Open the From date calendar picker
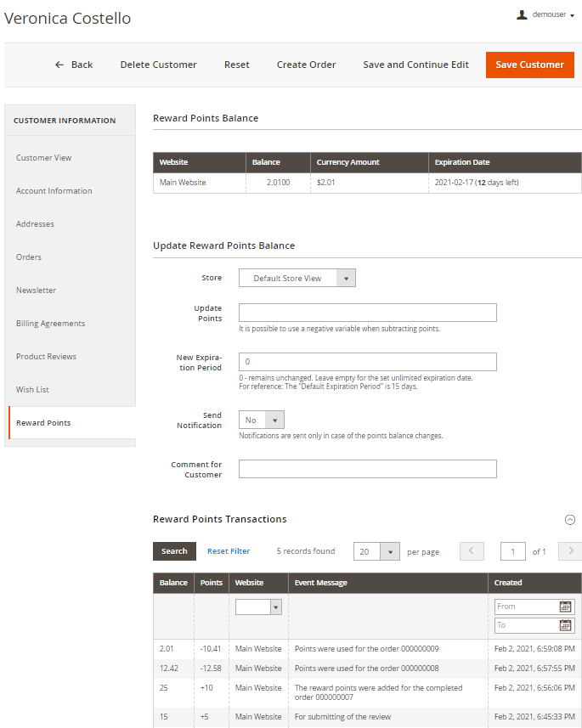Image resolution: width=582 pixels, height=728 pixels. [x=565, y=607]
